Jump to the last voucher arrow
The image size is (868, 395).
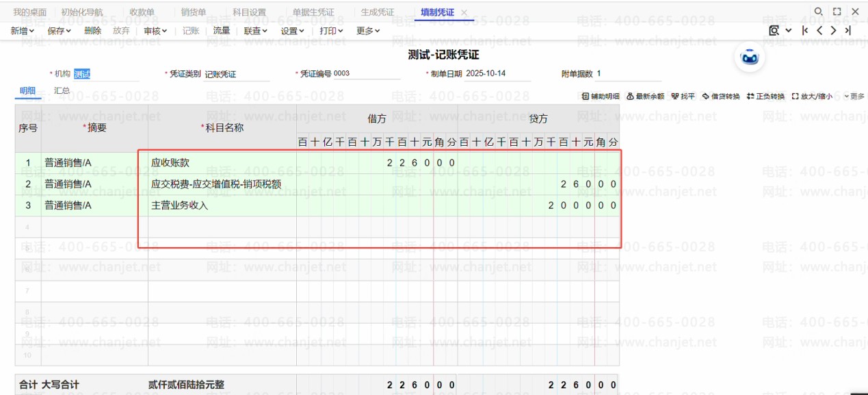click(847, 30)
